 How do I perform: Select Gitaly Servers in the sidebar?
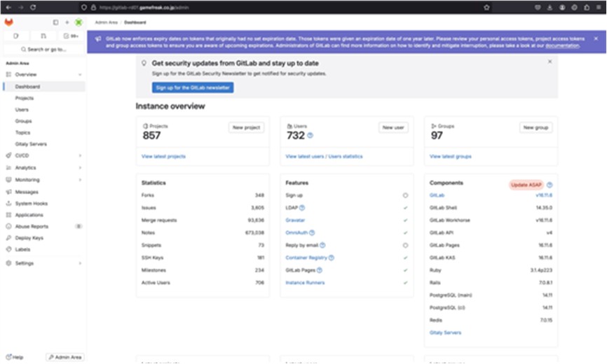31,144
